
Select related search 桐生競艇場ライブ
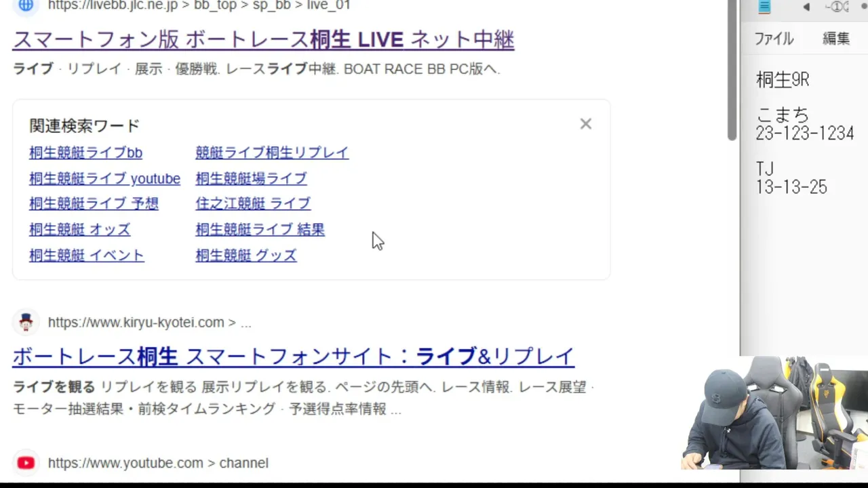click(x=251, y=178)
